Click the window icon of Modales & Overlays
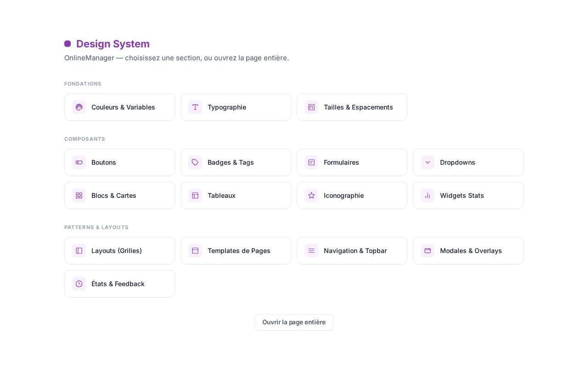Screen dimensions: 588x368 (x=428, y=251)
